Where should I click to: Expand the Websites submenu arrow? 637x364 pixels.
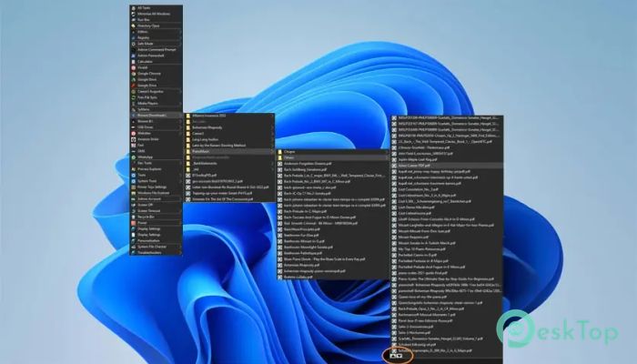click(180, 133)
